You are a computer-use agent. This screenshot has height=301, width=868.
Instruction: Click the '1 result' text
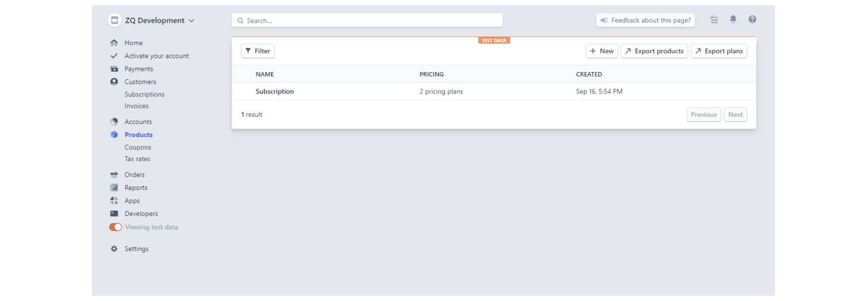point(252,114)
